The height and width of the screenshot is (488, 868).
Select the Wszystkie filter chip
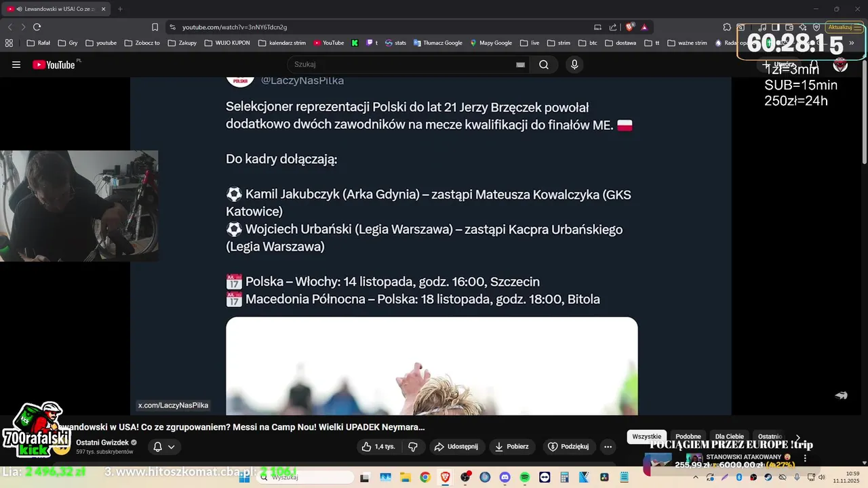(x=646, y=436)
